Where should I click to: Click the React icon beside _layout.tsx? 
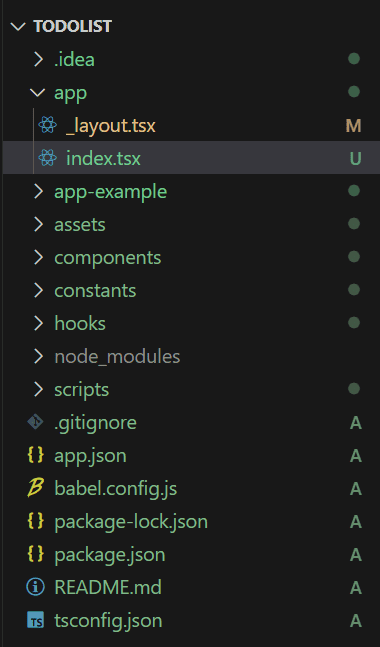[47, 125]
